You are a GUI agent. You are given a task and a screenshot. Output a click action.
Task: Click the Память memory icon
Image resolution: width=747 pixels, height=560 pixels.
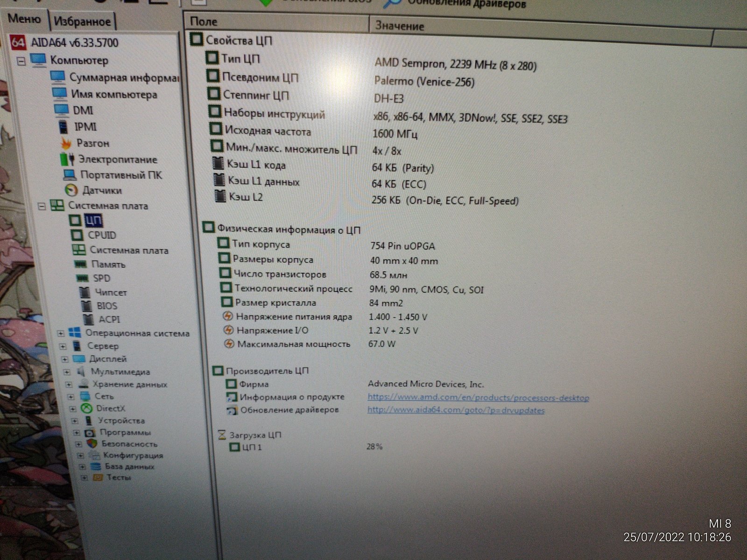click(x=81, y=264)
